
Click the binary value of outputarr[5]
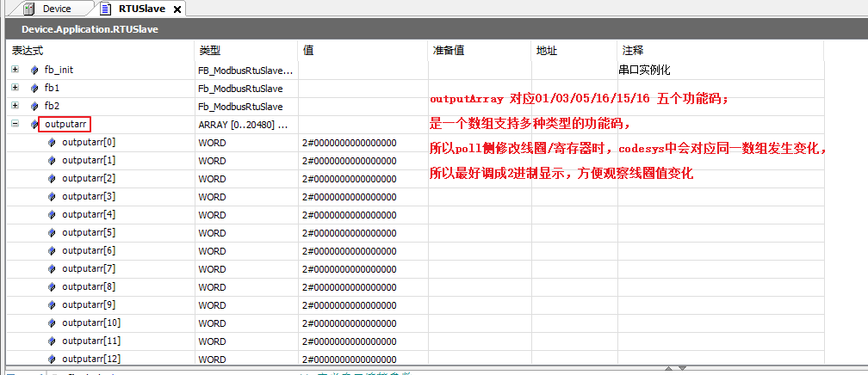point(350,233)
